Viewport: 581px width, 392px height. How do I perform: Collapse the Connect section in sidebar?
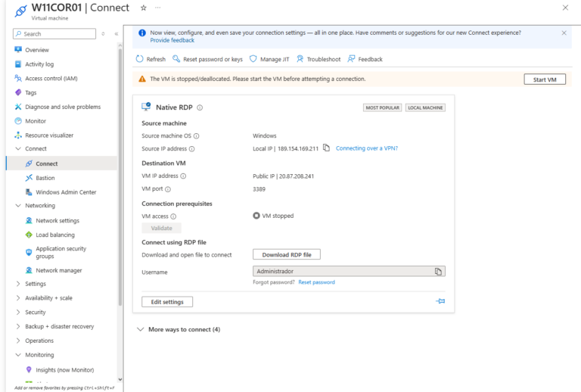(x=18, y=148)
